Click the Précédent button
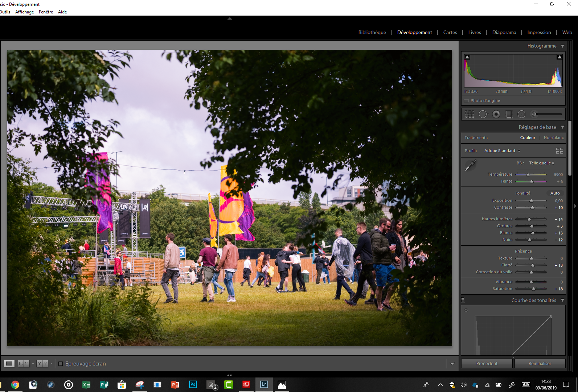This screenshot has height=392, width=578. [x=487, y=363]
